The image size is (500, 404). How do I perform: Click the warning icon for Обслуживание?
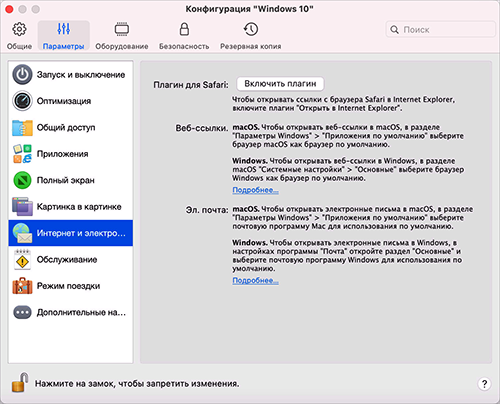tap(22, 259)
